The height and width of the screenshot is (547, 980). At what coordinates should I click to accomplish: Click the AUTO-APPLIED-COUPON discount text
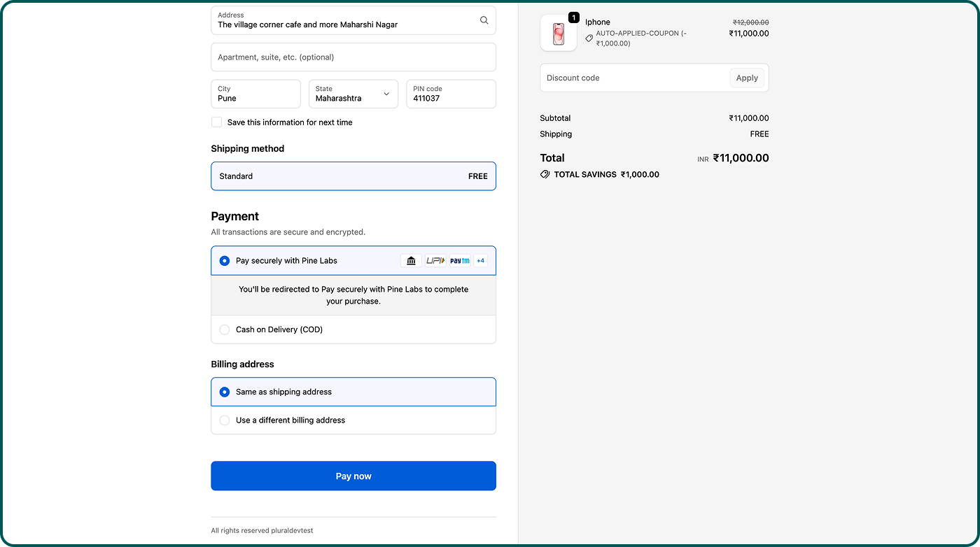click(x=641, y=38)
